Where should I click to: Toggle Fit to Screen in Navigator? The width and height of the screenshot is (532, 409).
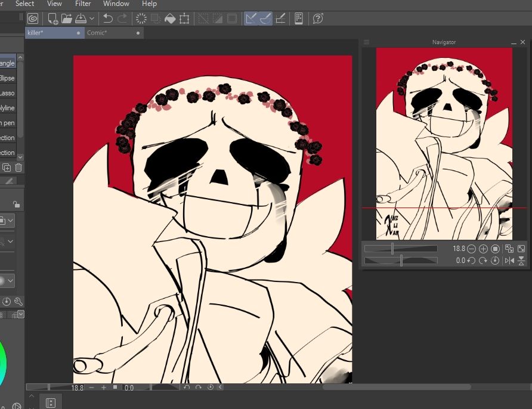pyautogui.click(x=521, y=249)
